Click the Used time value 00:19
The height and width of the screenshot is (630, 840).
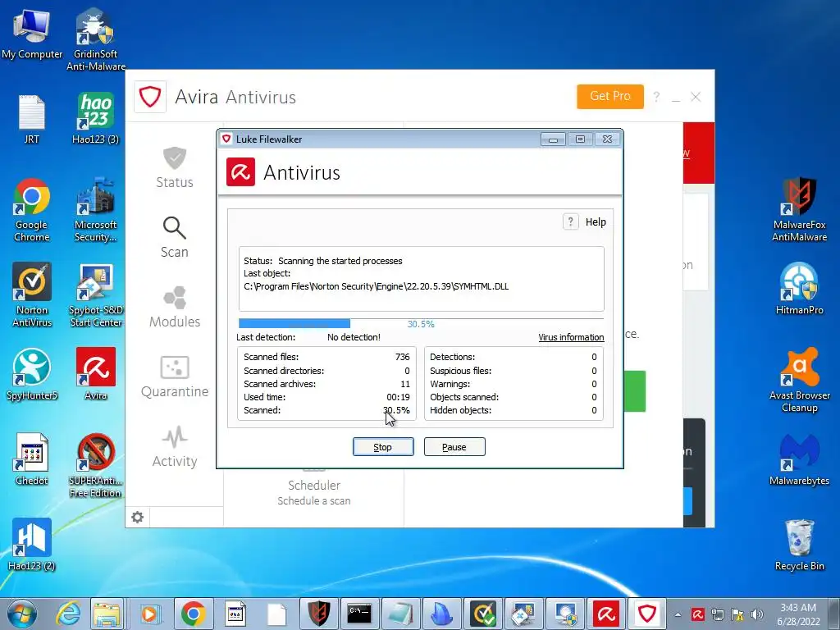coord(398,397)
